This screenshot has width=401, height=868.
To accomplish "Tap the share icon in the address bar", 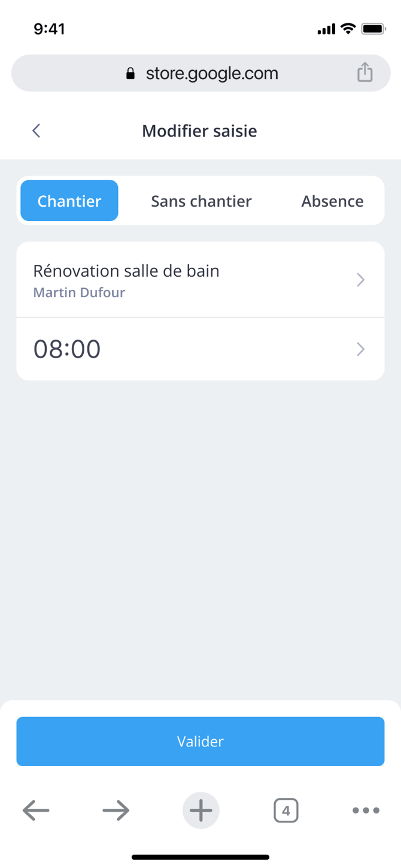I will click(x=364, y=73).
